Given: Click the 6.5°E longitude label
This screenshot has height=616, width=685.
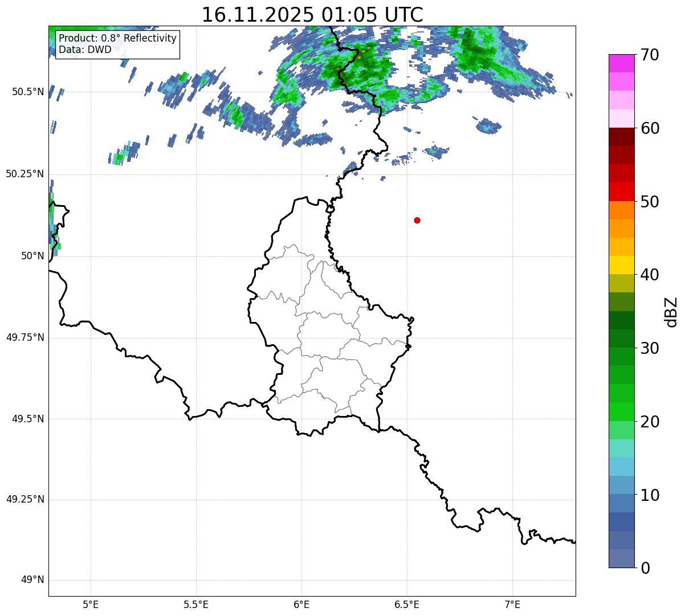Looking at the screenshot, I should (x=407, y=605).
